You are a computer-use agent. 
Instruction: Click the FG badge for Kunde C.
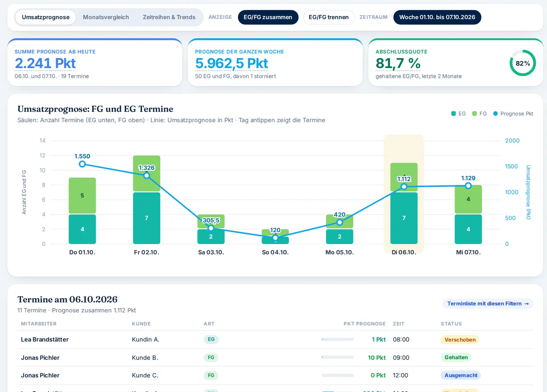pos(211,375)
